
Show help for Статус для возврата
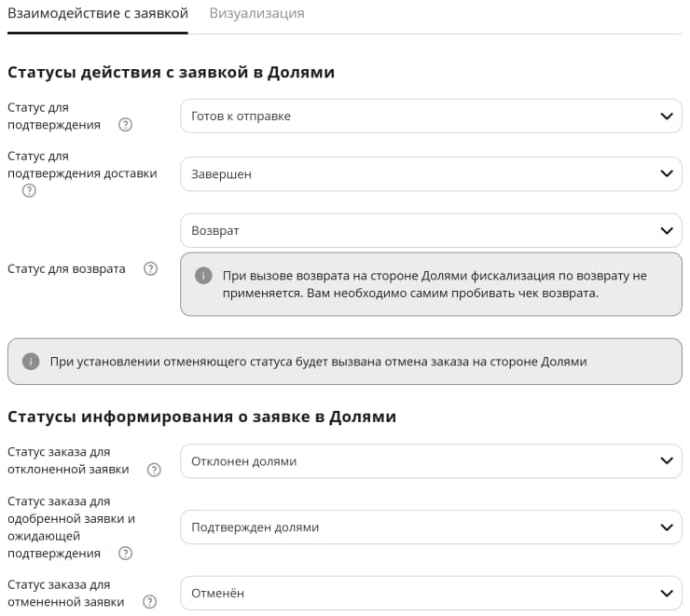click(150, 268)
